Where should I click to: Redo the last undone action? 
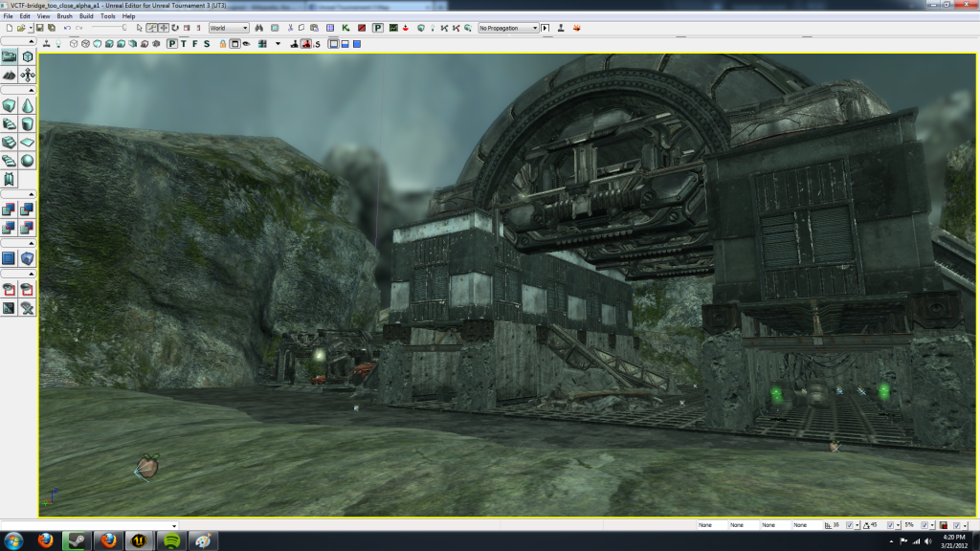click(x=79, y=28)
